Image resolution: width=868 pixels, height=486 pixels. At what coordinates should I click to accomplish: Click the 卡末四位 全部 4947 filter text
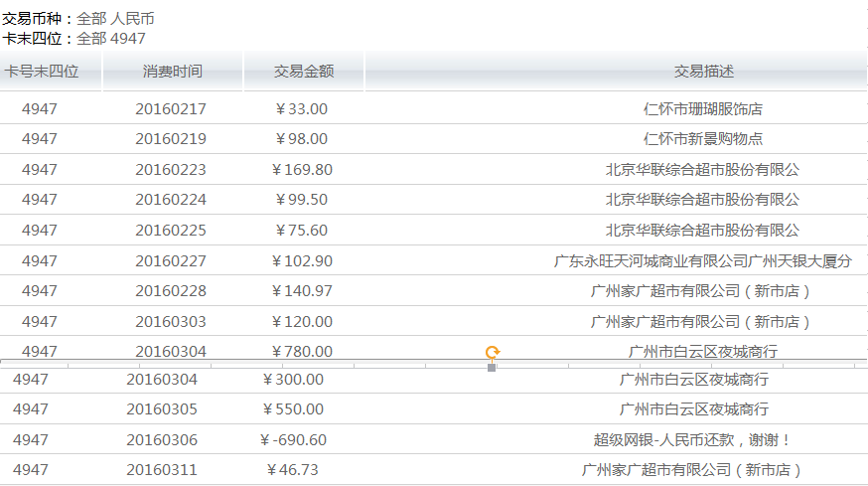click(x=74, y=38)
